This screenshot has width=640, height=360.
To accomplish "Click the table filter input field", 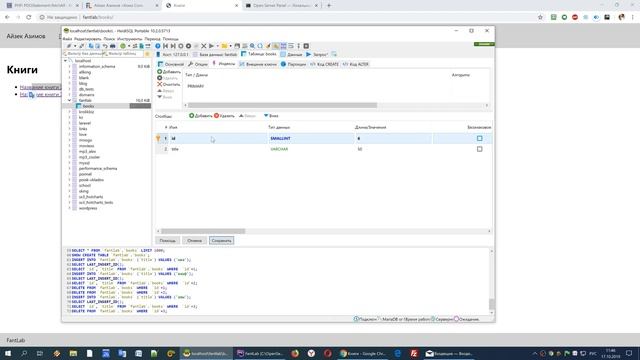I will click(x=124, y=54).
